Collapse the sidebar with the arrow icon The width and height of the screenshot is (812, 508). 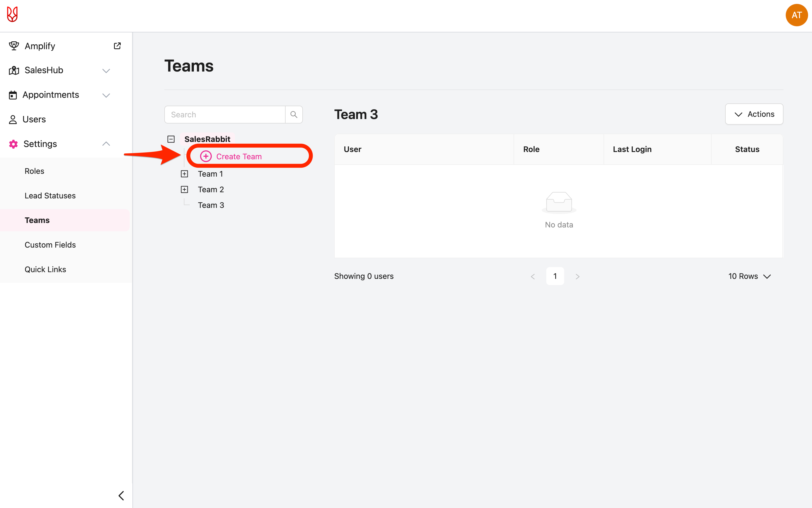(121, 495)
